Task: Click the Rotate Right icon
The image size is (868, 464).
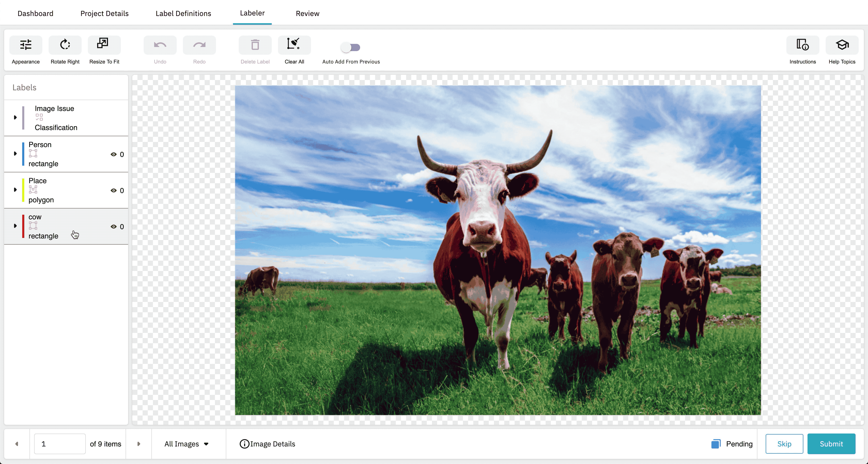Action: 65,45
